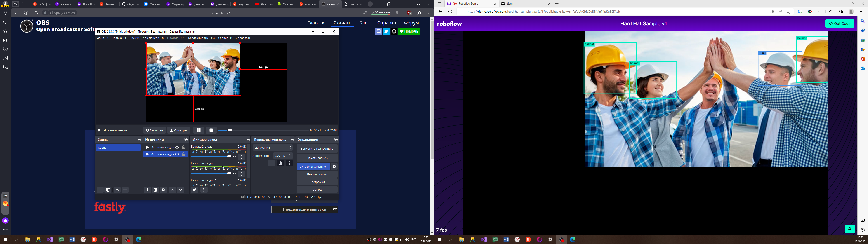Screen dimensions: 868x244
Task: Hide the non-highlighted Источник медиа source via eye
Action: (177, 147)
